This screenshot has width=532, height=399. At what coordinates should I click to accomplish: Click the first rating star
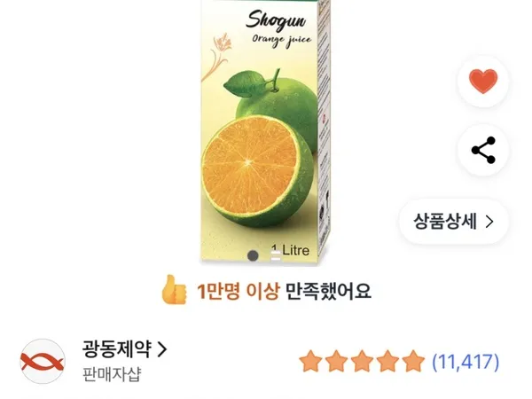[310, 362]
